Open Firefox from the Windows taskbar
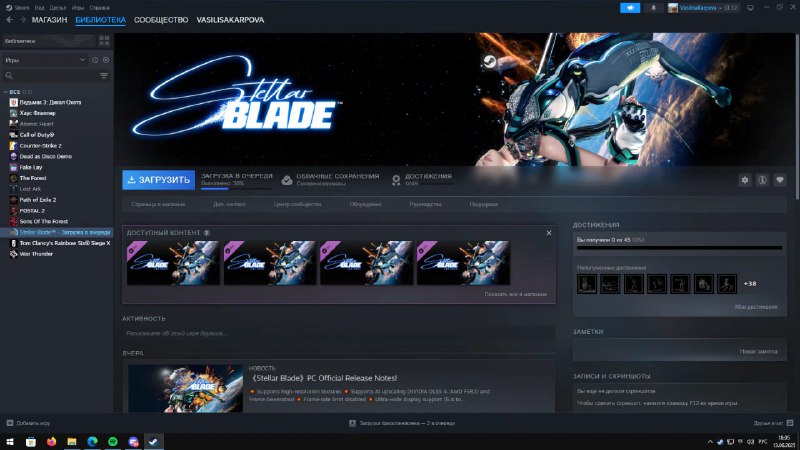 [x=51, y=440]
